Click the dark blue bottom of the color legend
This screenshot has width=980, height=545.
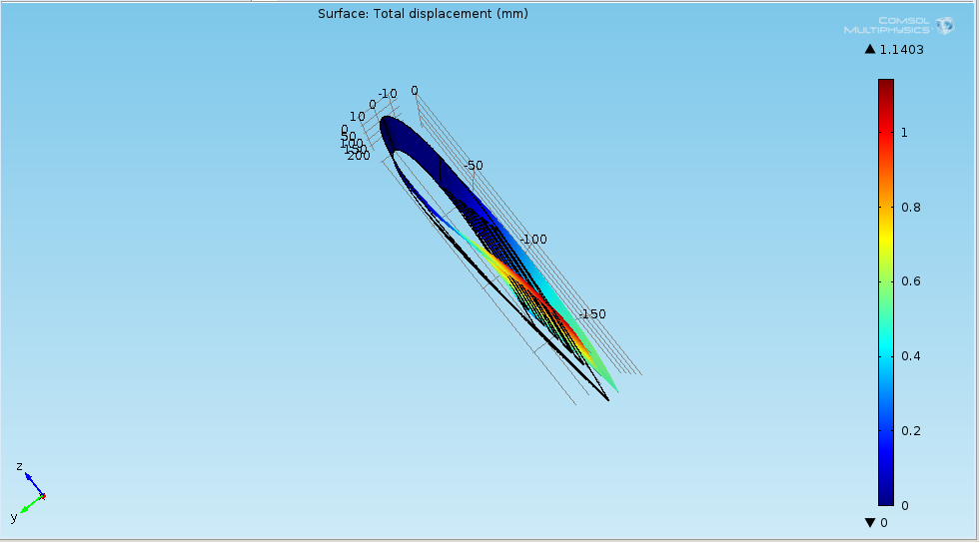click(x=885, y=497)
